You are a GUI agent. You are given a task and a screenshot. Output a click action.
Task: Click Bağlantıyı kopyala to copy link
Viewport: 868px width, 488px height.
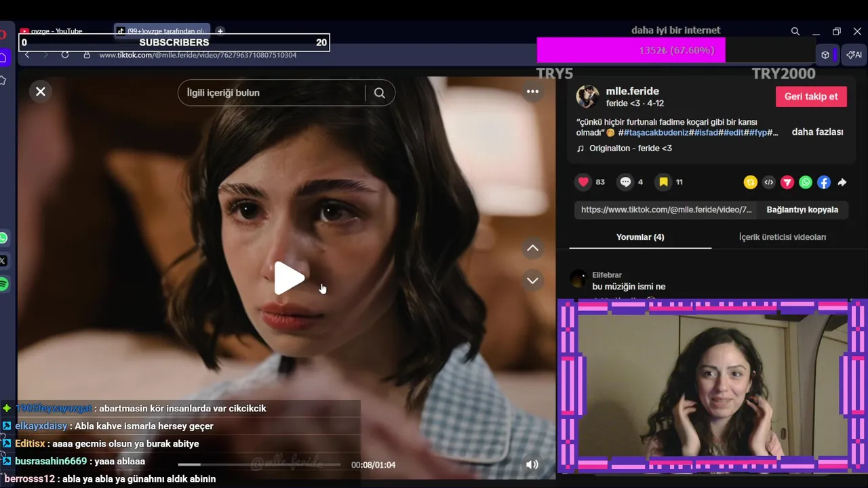tap(802, 209)
